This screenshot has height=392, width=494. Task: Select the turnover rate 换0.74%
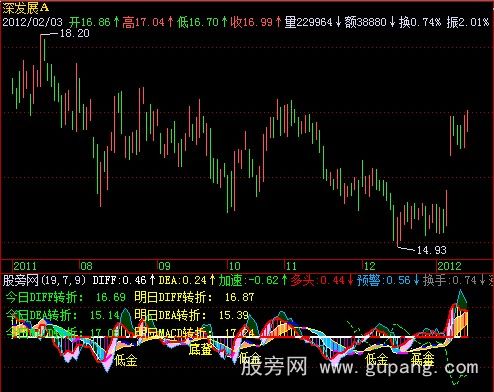pyautogui.click(x=420, y=22)
